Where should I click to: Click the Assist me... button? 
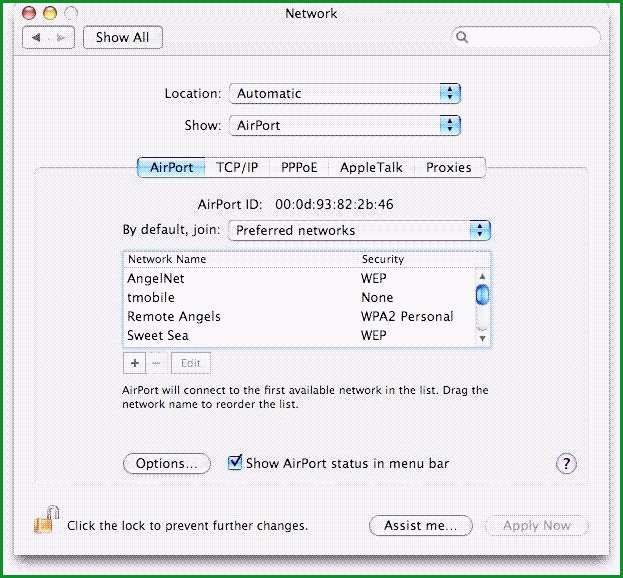(421, 526)
